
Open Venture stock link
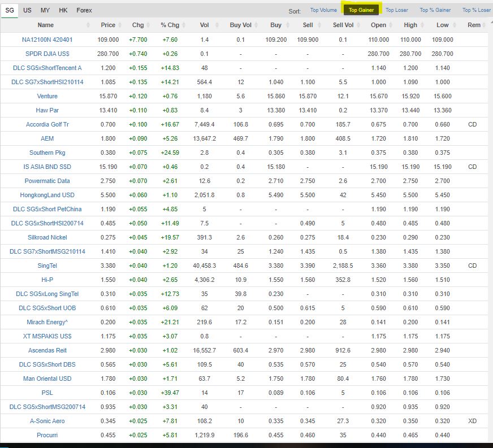pyautogui.click(x=47, y=97)
